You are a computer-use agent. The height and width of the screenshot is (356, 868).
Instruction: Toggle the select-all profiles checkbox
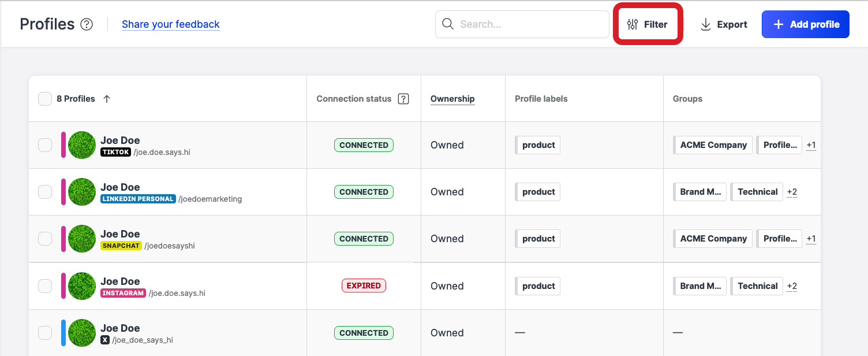tap(45, 98)
